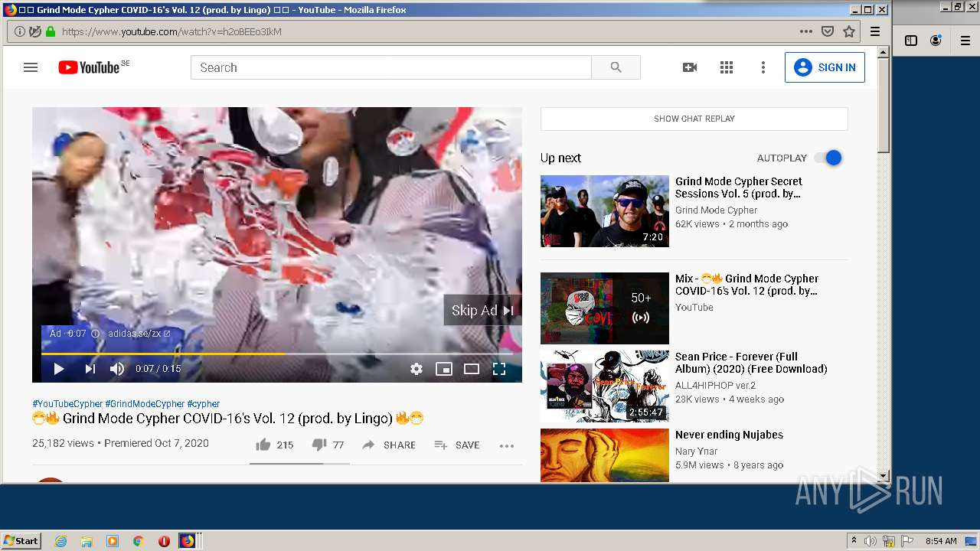Screen dimensions: 980x551
Task: Open Chrome from taskbar
Action: coord(139,541)
